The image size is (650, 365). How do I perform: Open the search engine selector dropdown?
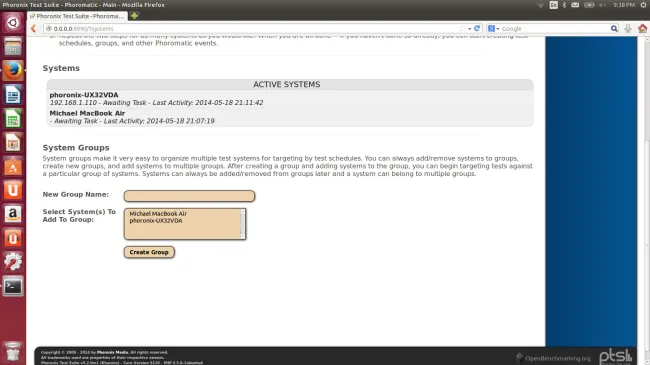coord(493,29)
